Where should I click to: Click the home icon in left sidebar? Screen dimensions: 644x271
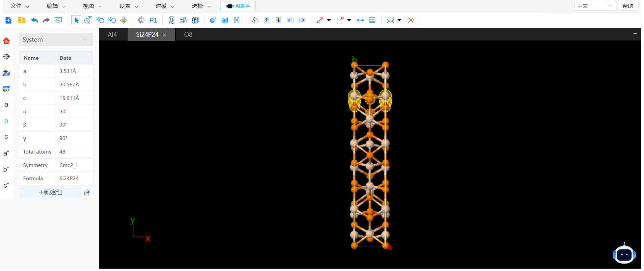point(6,41)
